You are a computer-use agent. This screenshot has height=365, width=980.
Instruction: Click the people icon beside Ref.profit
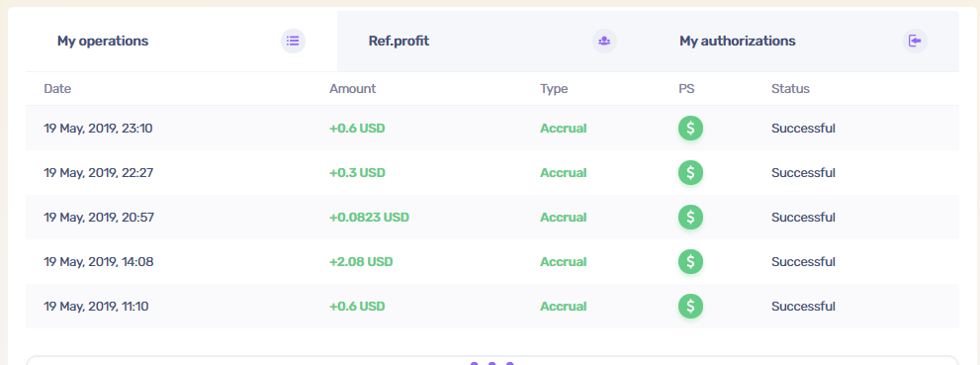point(604,42)
